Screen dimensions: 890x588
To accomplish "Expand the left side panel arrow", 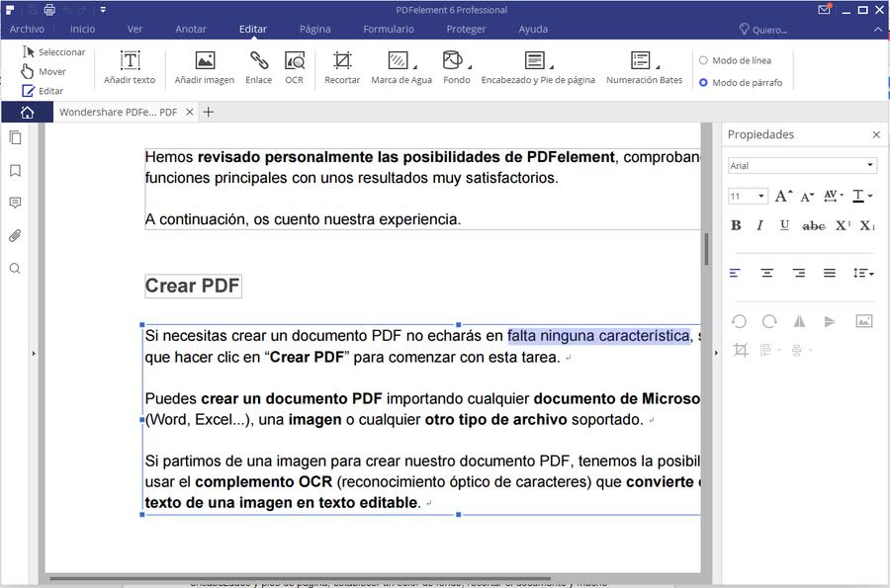I will [x=34, y=353].
